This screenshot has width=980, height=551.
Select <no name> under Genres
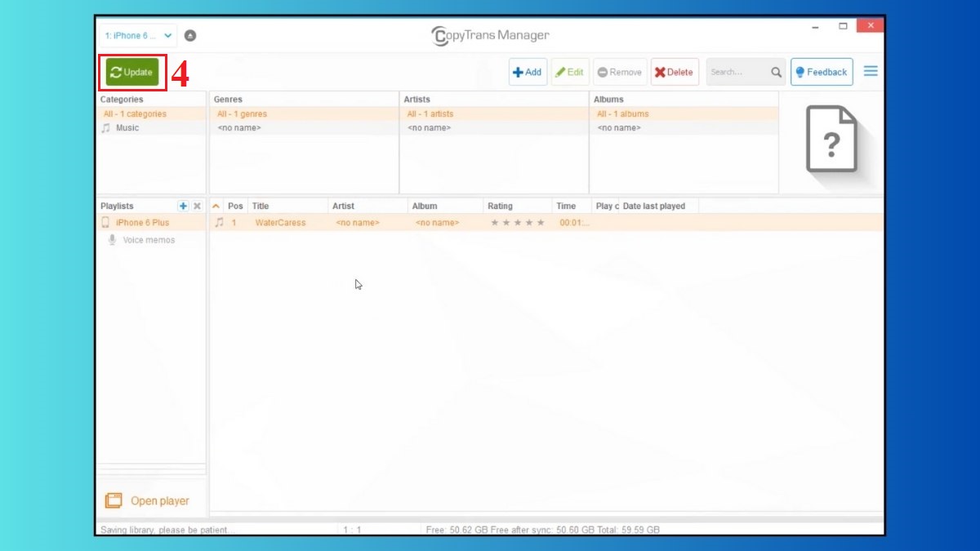click(304, 128)
